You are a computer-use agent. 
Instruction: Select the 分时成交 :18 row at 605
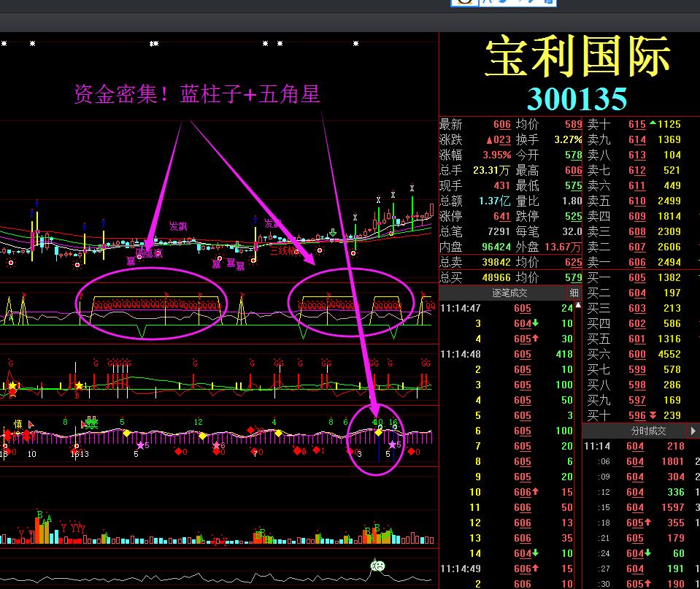click(641, 523)
